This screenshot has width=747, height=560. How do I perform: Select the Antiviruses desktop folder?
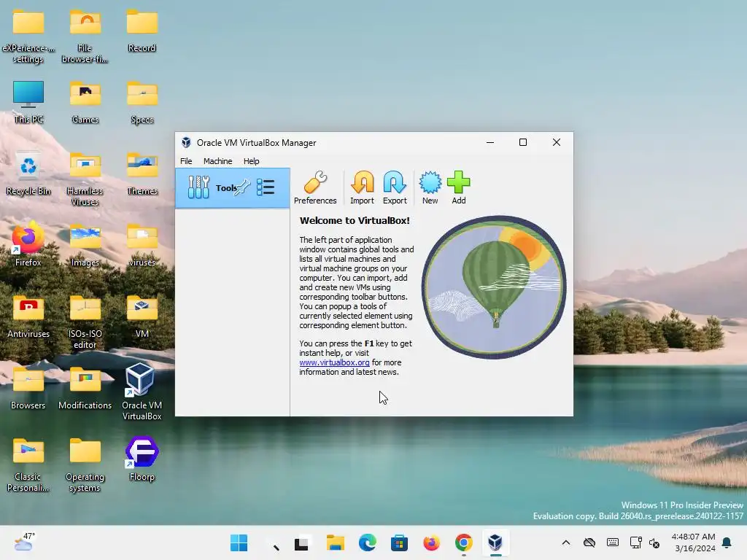(x=28, y=317)
